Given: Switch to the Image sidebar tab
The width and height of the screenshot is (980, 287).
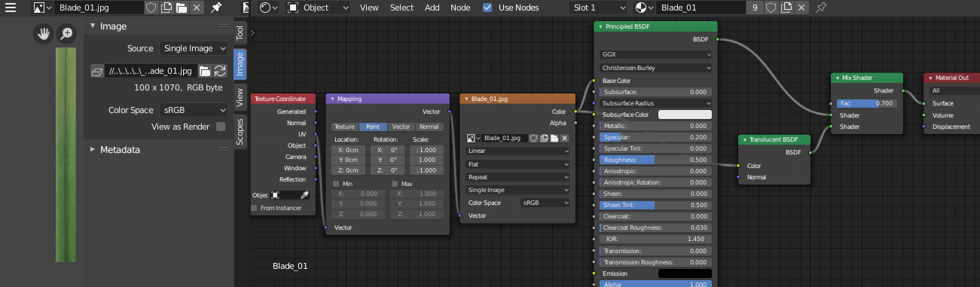Looking at the screenshot, I should (x=240, y=65).
